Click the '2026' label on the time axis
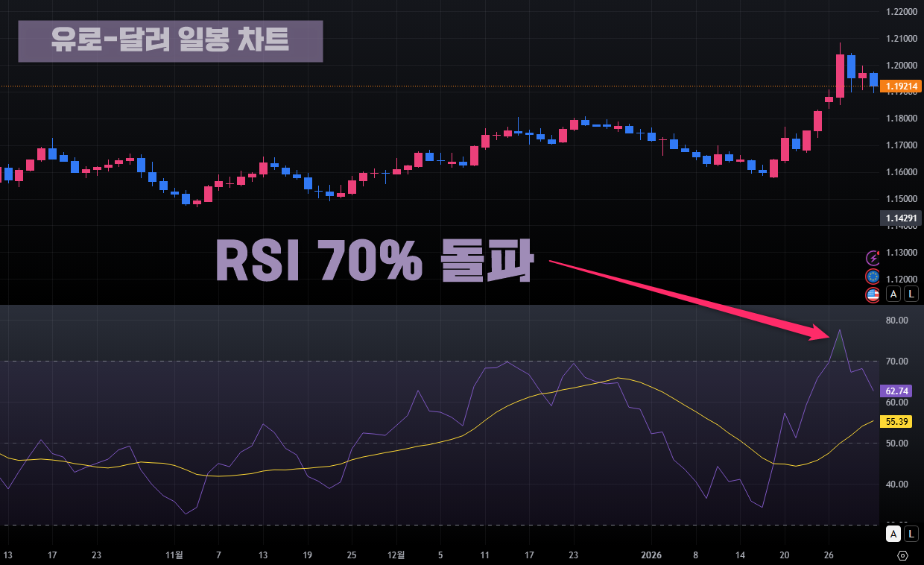 pyautogui.click(x=651, y=555)
